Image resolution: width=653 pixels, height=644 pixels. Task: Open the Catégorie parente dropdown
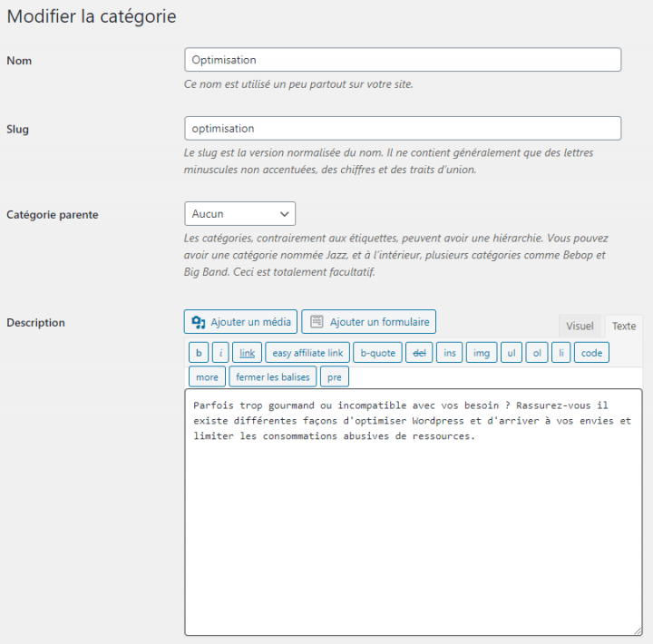239,214
